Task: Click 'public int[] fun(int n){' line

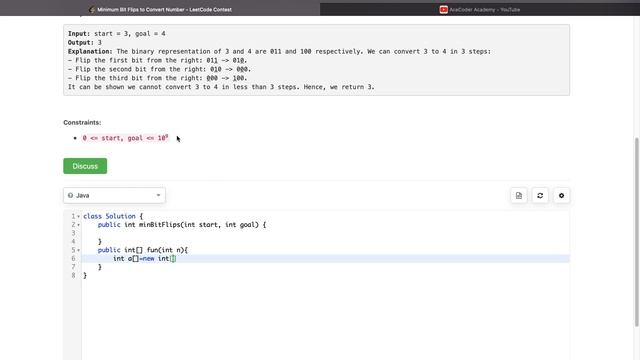Action: pos(142,250)
